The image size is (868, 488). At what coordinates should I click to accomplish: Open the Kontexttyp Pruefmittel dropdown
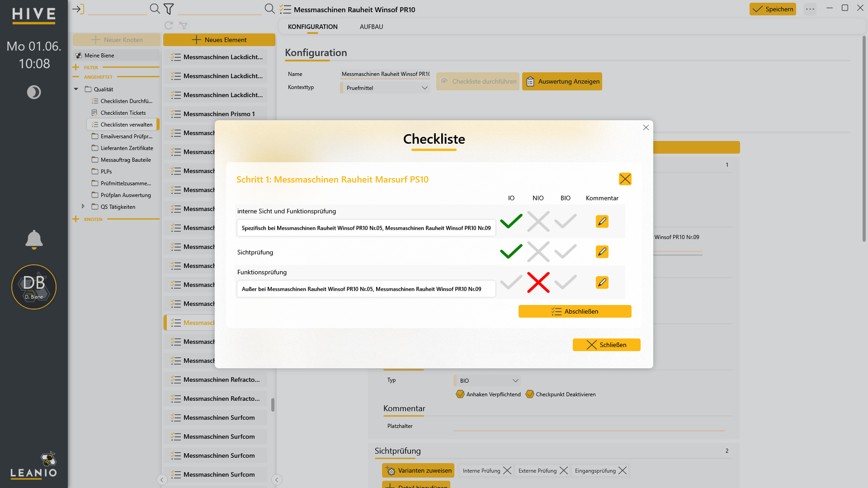[x=384, y=88]
